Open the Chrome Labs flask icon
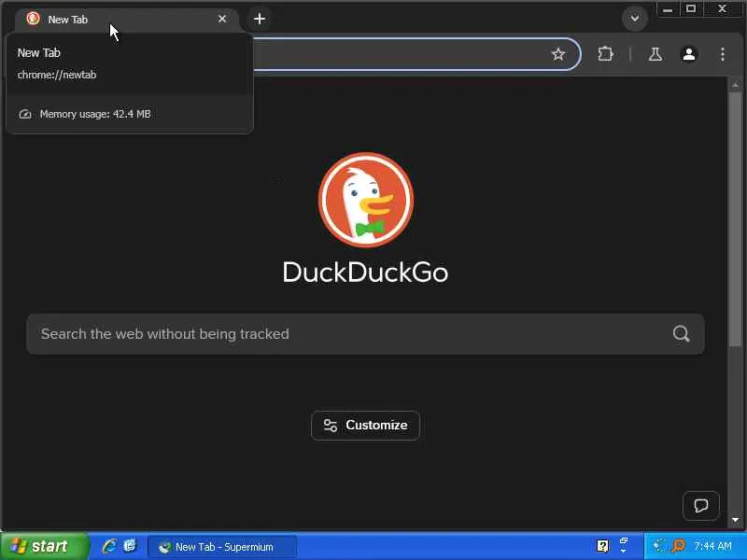Image resolution: width=747 pixels, height=560 pixels. point(655,54)
